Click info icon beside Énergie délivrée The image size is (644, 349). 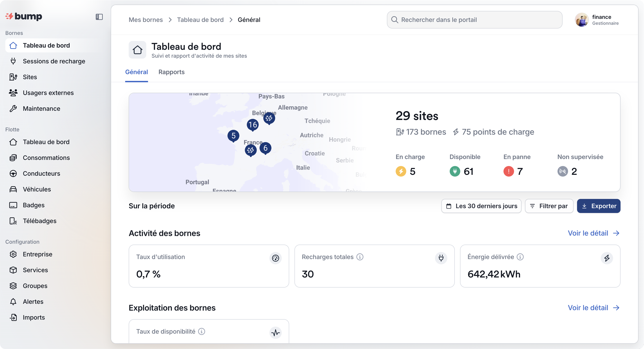click(x=520, y=257)
